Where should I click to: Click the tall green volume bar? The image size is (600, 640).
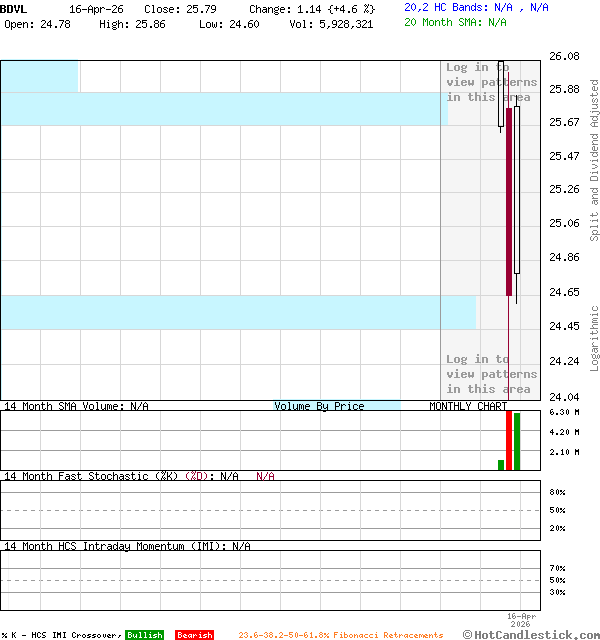[517, 440]
